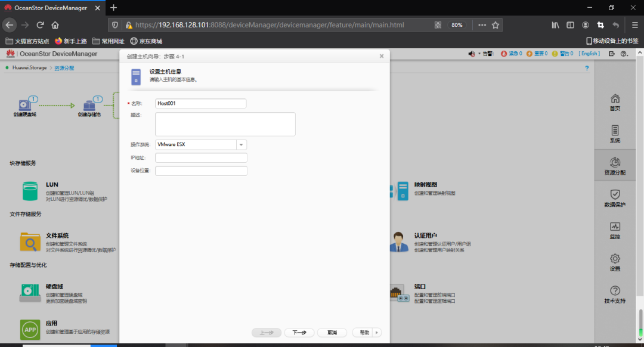Click the 文件系统 folder icon

30,242
